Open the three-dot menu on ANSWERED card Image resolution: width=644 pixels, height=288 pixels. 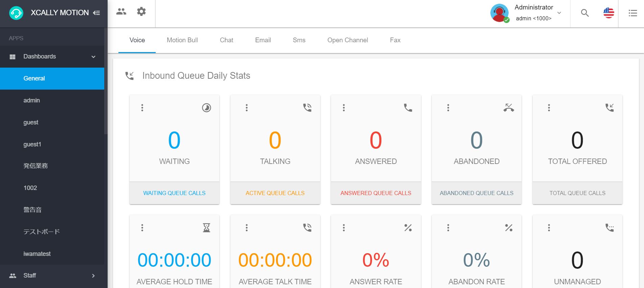pos(344,107)
